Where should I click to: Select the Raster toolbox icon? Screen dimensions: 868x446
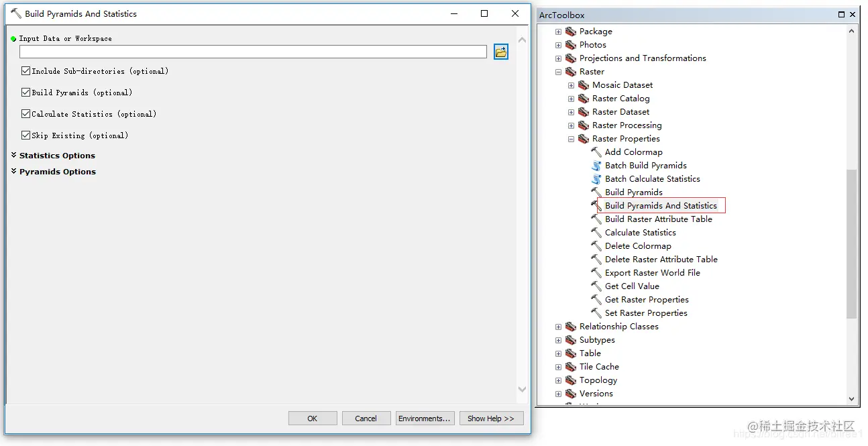[x=571, y=72]
